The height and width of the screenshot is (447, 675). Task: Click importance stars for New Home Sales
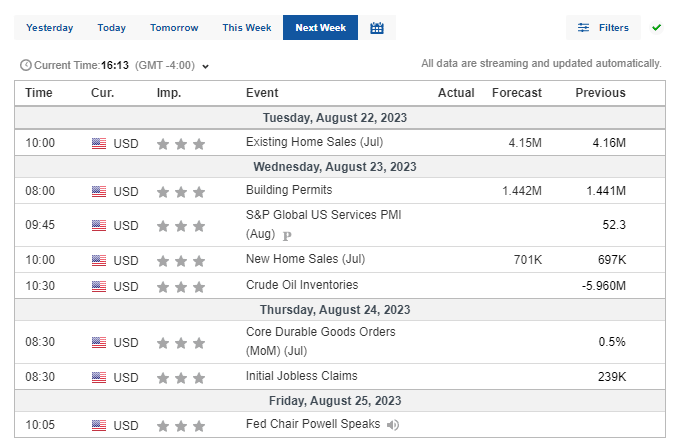point(181,261)
